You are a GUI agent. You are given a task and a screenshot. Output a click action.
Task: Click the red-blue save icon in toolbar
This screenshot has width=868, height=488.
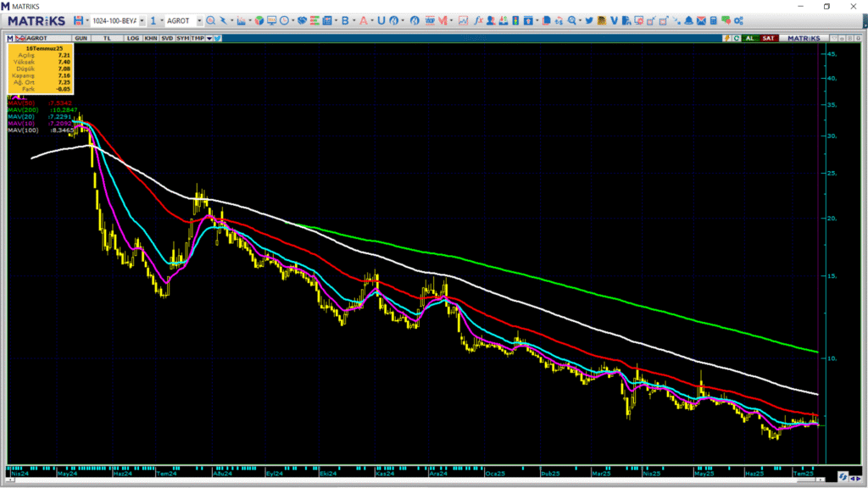tap(78, 20)
